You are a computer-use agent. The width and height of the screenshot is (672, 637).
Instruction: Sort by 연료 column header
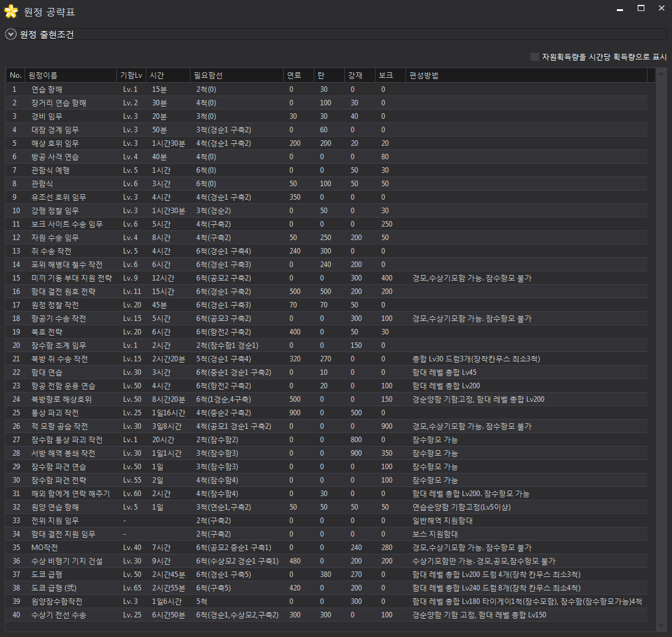(x=294, y=75)
